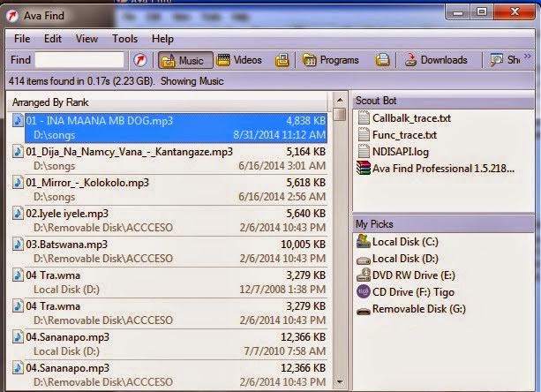The image size is (541, 392).
Task: Click inside the Find search box
Action: click(x=79, y=60)
